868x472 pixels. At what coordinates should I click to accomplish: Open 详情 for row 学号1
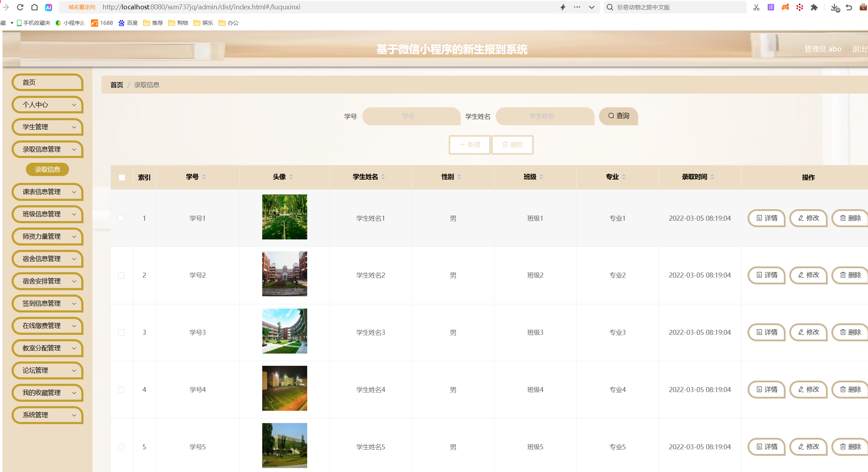point(767,218)
